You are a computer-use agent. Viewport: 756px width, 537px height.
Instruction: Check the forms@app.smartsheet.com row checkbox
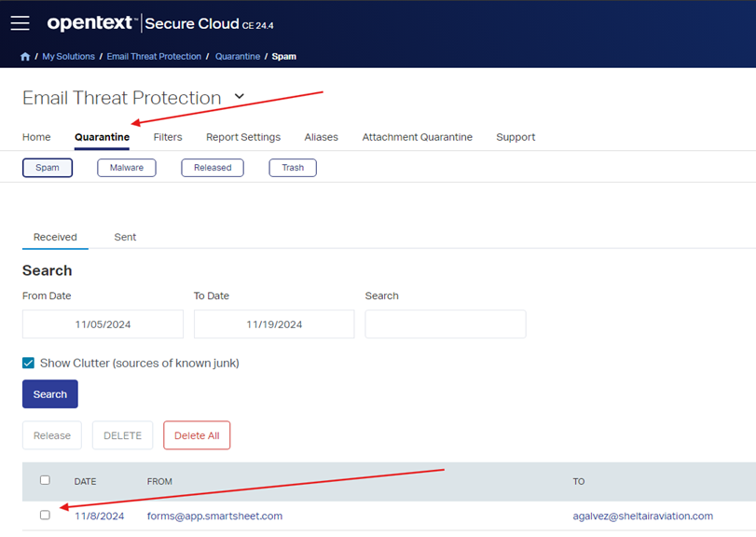coord(45,516)
